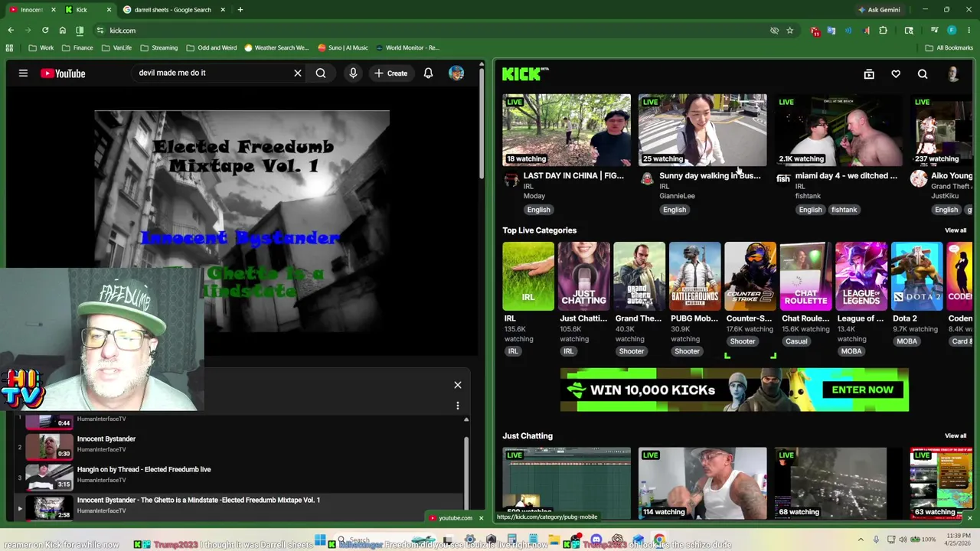
Task: Open the Windows Start button
Action: [320, 540]
